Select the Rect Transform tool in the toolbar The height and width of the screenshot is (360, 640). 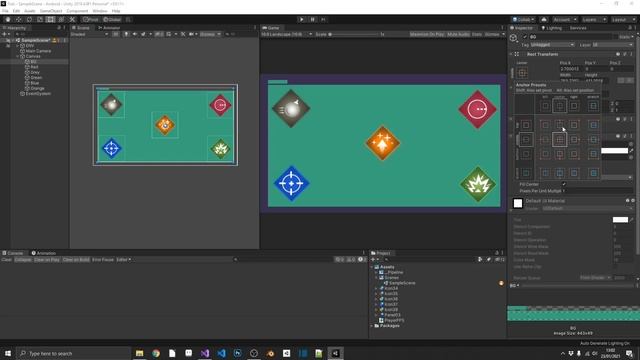50,20
